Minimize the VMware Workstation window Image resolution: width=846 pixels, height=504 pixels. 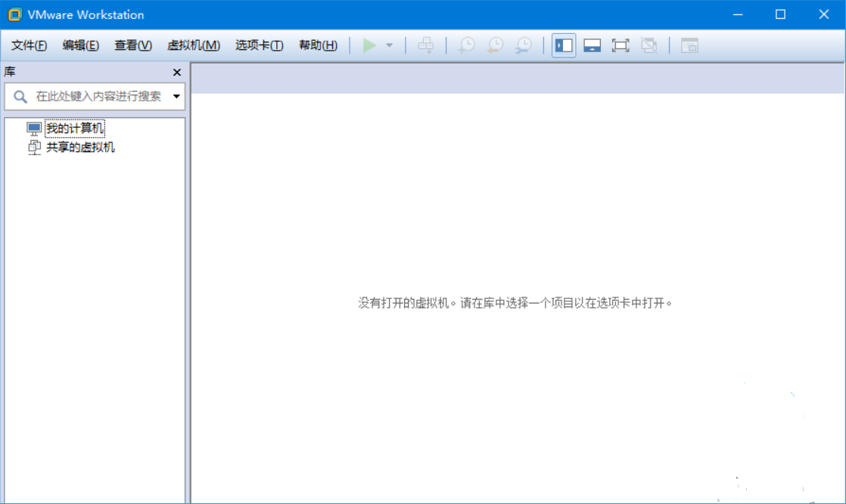pyautogui.click(x=738, y=14)
